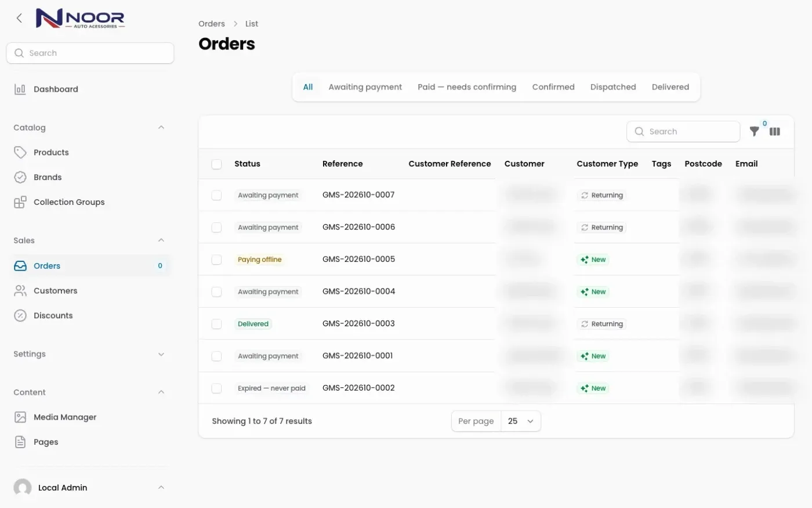Select checkbox for order GMS-202610-0002
Viewport: 812px width, 508px height.
click(x=216, y=388)
